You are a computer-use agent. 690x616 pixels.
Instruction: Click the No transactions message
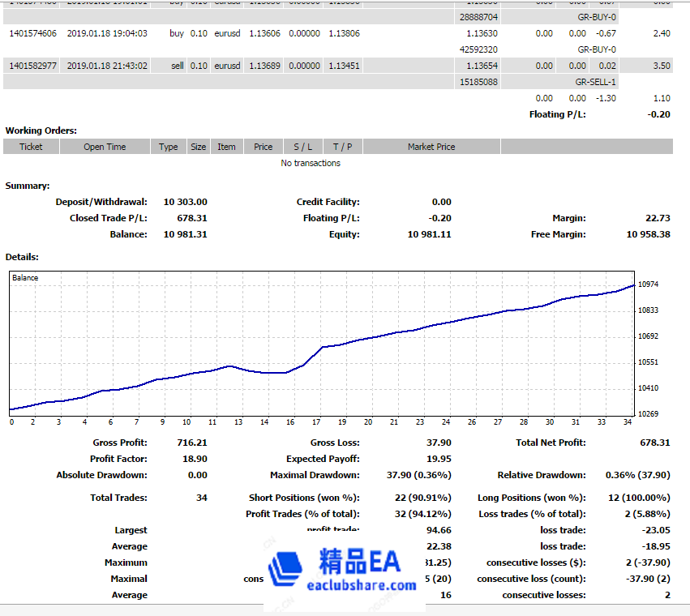click(311, 163)
